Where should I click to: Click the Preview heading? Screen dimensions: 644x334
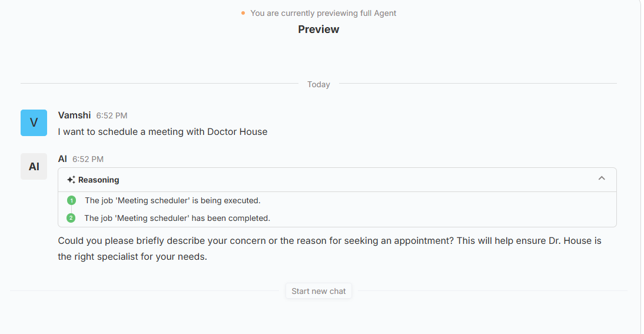pos(318,29)
